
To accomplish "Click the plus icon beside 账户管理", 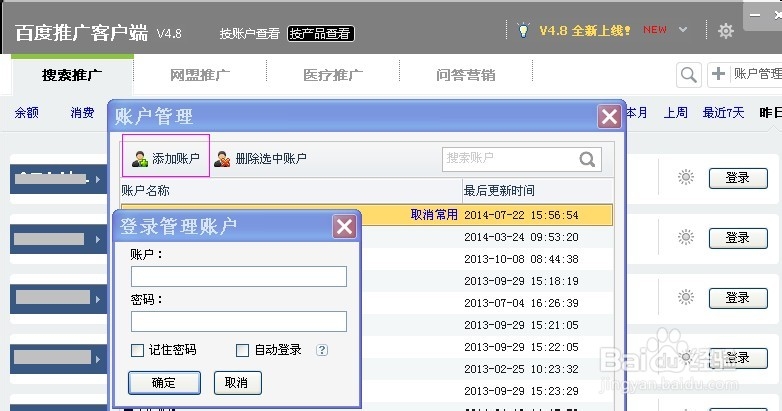I will (718, 74).
